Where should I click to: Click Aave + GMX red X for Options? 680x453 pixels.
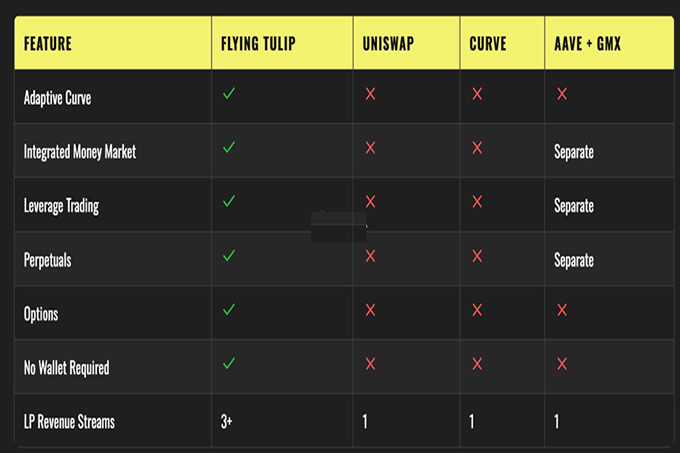tap(562, 310)
